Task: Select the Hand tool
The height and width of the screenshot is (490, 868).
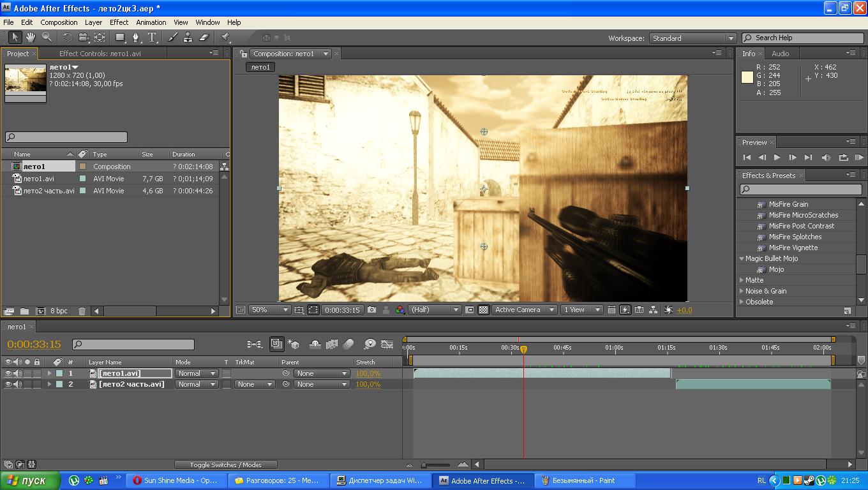Action: click(x=30, y=38)
